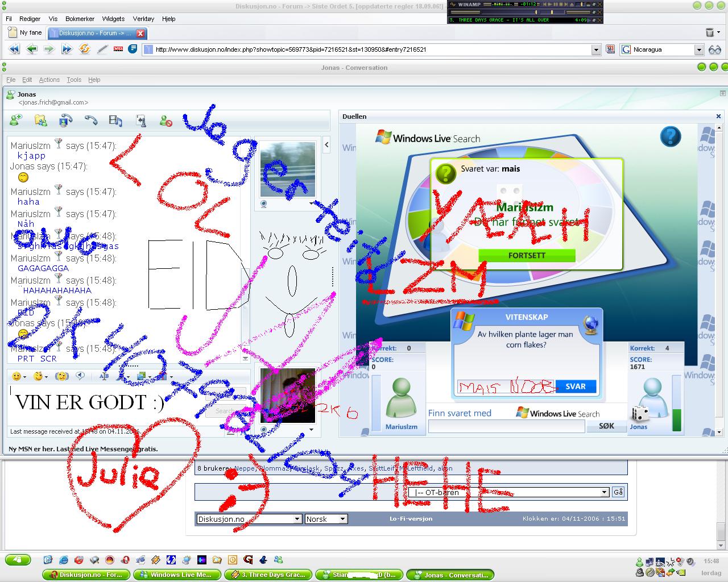Open the Tools menu in Messenger

74,80
